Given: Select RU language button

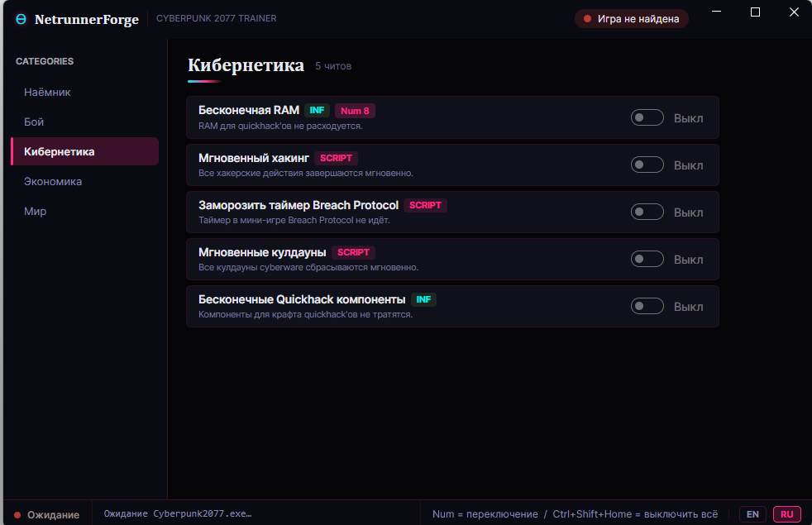Looking at the screenshot, I should click(x=786, y=514).
